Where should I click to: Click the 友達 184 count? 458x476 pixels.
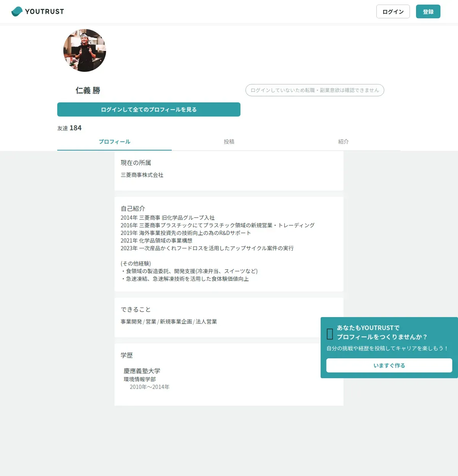point(69,128)
